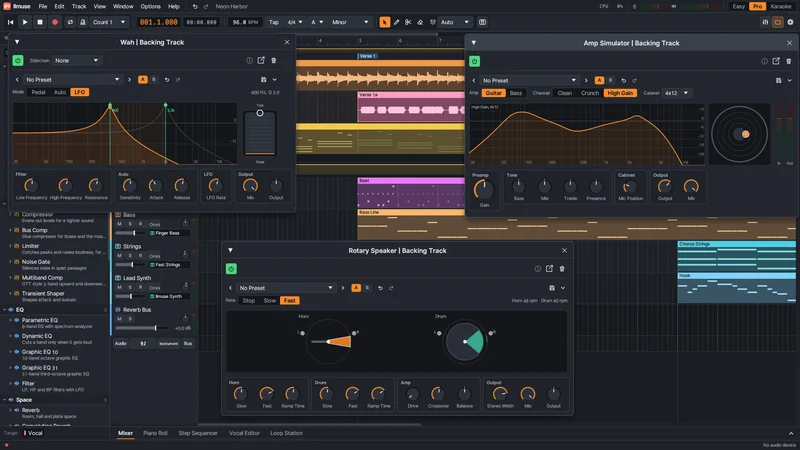Screen dimensions: 800x450
Task: Toggle the Rotary Speaker power button
Action: tap(231, 269)
